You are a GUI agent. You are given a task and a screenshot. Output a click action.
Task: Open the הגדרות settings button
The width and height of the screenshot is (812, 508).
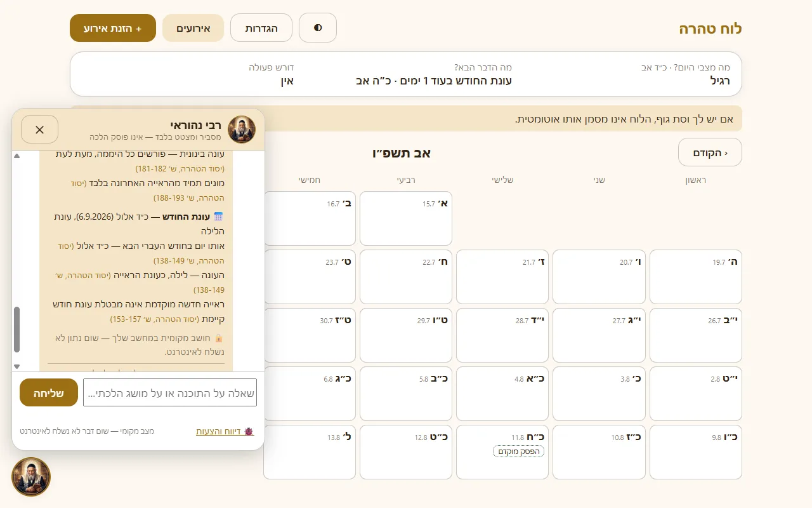pos(261,28)
